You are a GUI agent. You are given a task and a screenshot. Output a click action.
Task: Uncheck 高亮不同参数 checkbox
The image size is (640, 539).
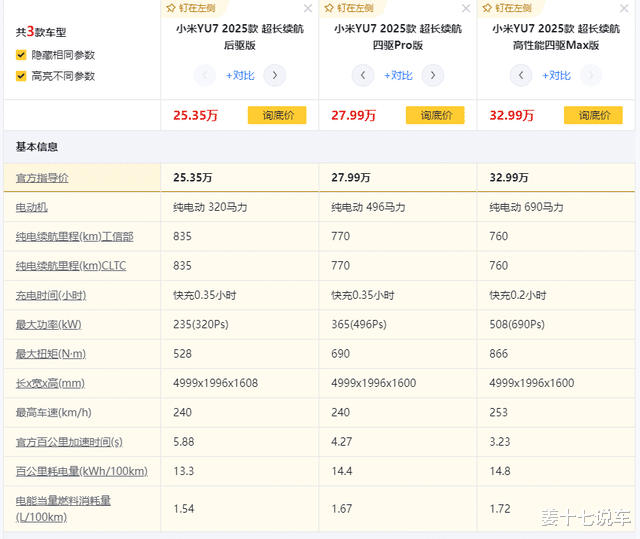pos(21,76)
